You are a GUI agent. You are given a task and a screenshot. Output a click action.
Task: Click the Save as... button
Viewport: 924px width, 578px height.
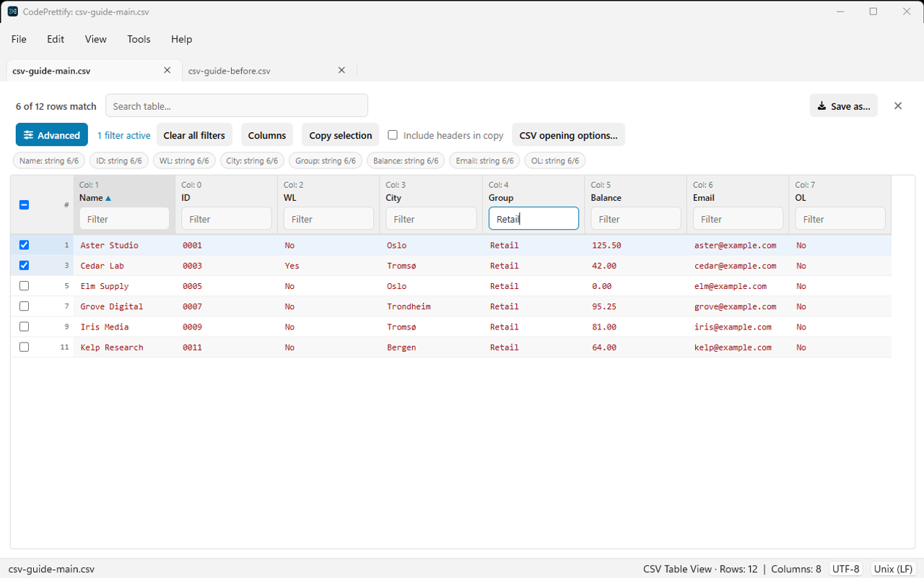point(843,105)
